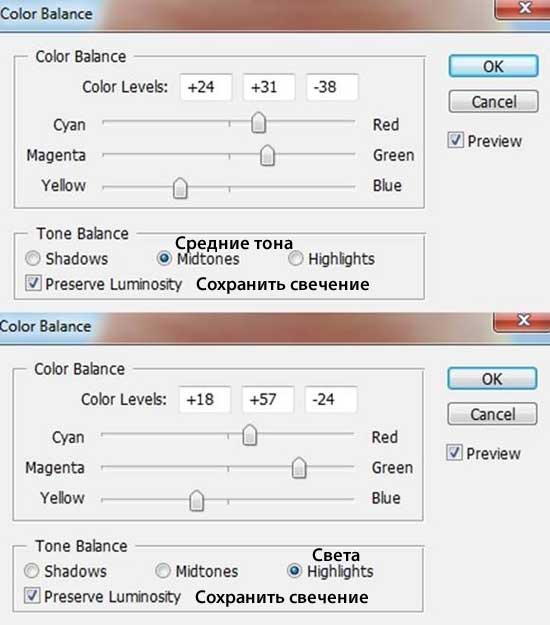Click OK in the upper Color Balance dialog
Screen dimensions: 550x625
[493, 66]
